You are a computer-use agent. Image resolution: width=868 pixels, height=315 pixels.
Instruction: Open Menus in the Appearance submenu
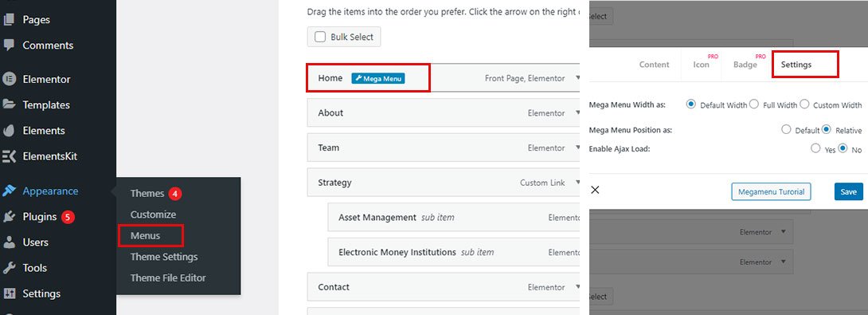[145, 236]
